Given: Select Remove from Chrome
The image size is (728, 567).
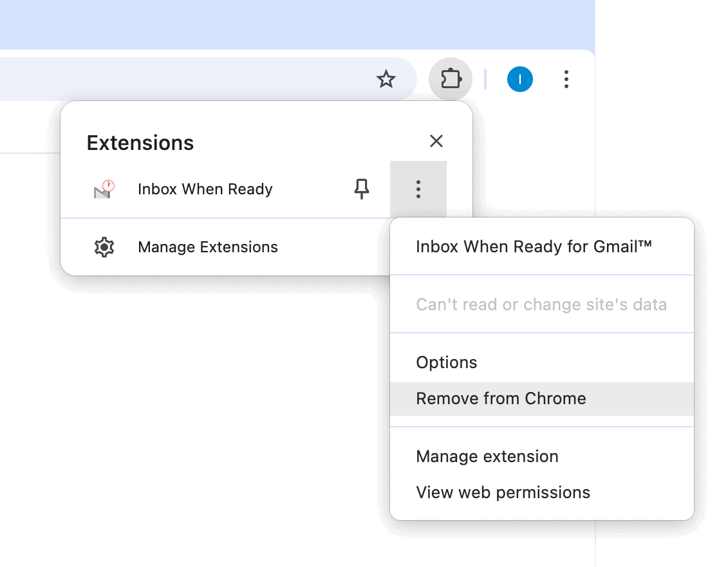Looking at the screenshot, I should [x=542, y=398].
